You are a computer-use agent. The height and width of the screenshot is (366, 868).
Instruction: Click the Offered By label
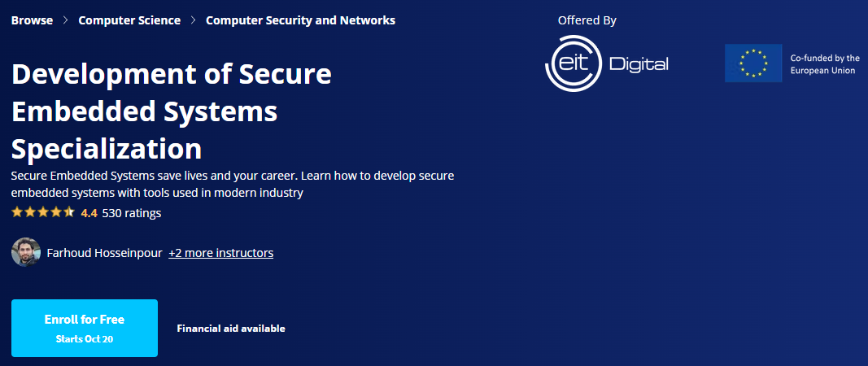pos(587,21)
